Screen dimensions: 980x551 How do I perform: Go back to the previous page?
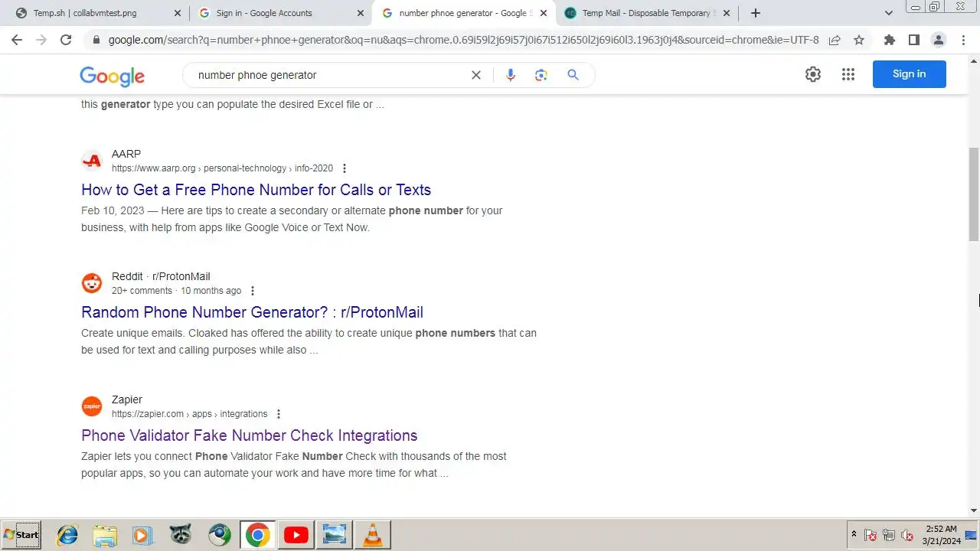[17, 40]
